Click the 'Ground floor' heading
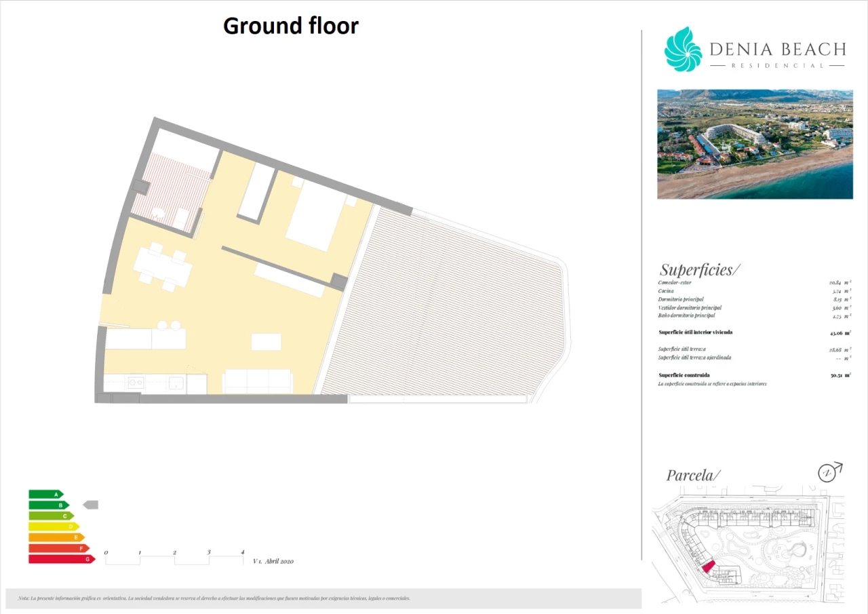The width and height of the screenshot is (868, 614). tap(291, 26)
